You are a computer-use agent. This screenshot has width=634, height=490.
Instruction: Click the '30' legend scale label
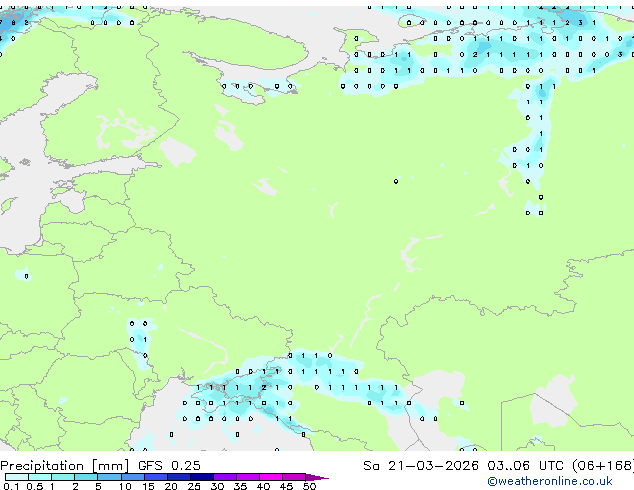(x=217, y=486)
